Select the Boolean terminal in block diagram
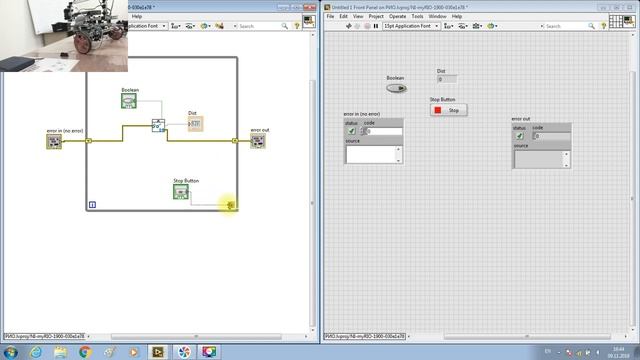Image resolution: width=640 pixels, height=360 pixels. 129,100
